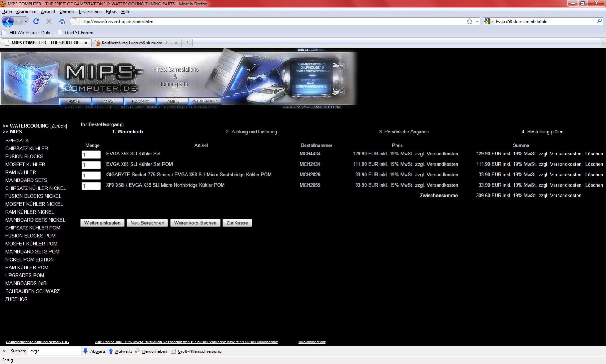Click the KONTAKT banner button
The width and height of the screenshot is (606, 364).
pos(140,101)
